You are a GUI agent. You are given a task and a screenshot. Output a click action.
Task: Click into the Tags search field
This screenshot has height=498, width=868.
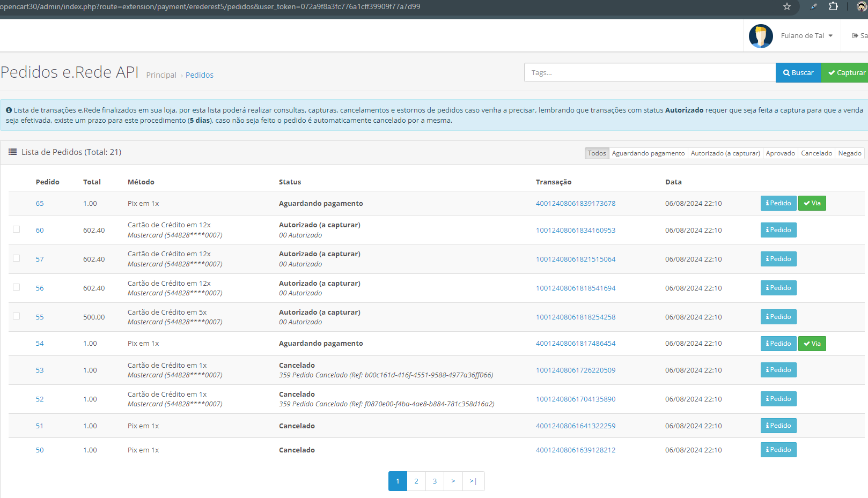(x=650, y=72)
